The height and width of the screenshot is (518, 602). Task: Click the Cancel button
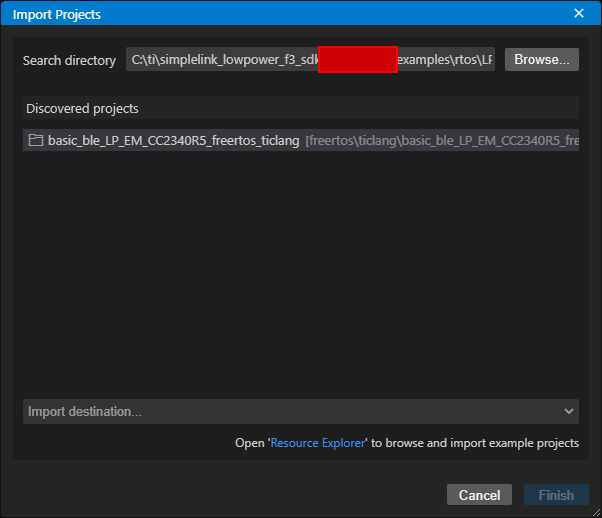[x=479, y=495]
